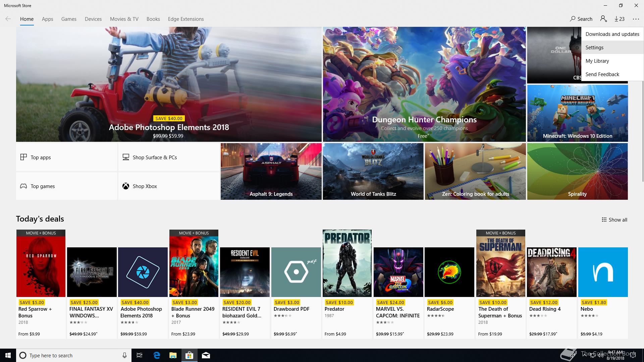
Task: Launch Microsoft Edge from taskbar
Action: pos(157,355)
